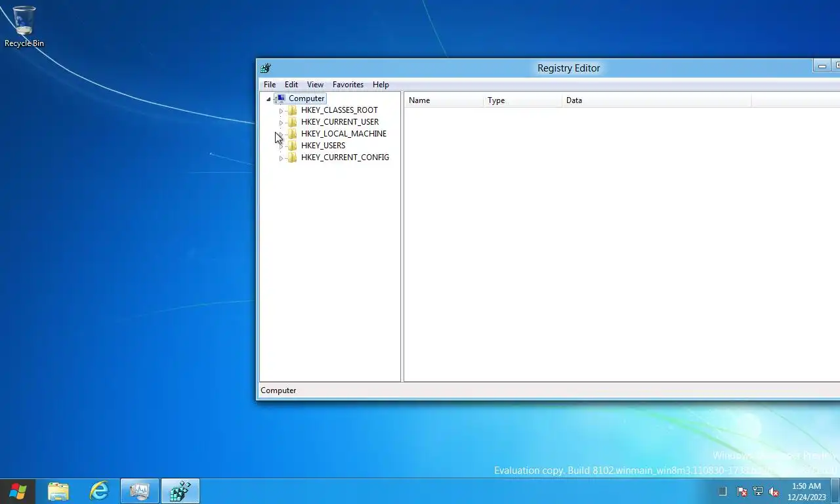
Task: Click the HKEY_LOCAL_MACHINE folder icon
Action: coord(293,134)
